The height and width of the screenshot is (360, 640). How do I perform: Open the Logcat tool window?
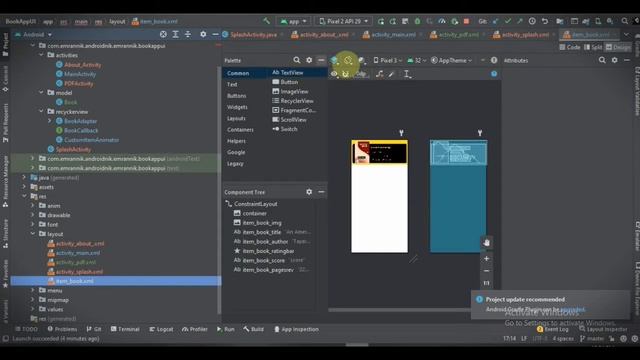tap(161, 329)
